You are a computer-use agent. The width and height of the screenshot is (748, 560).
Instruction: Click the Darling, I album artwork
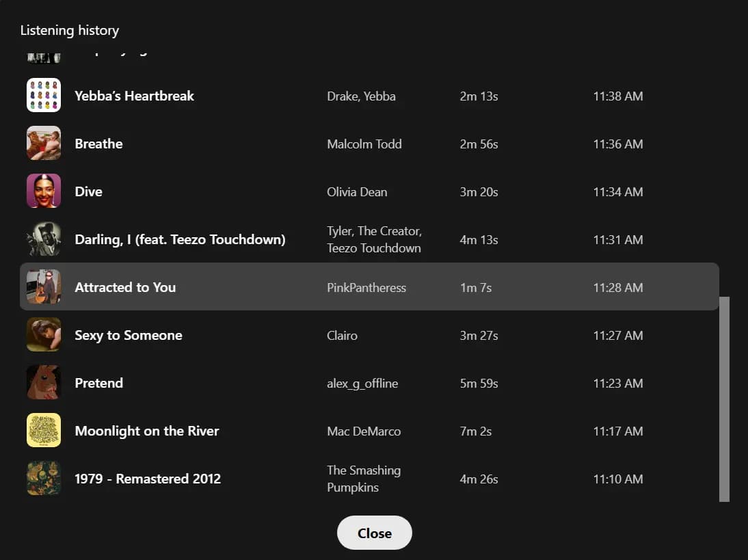[43, 239]
